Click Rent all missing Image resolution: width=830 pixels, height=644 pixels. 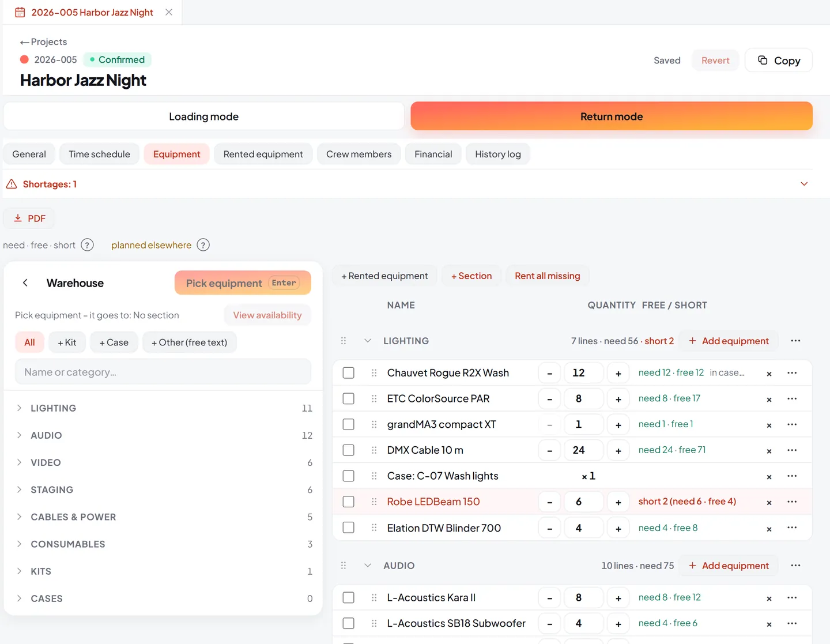548,276
